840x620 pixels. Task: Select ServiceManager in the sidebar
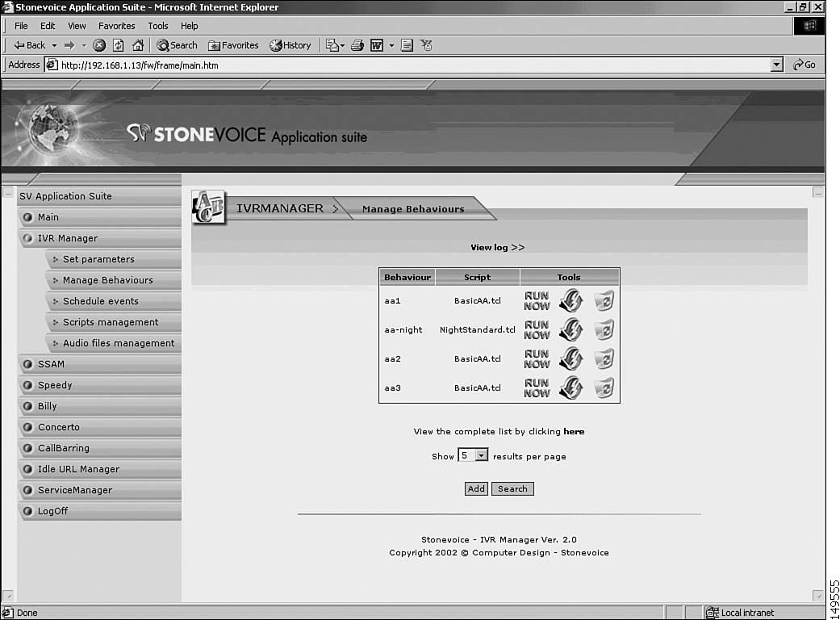click(99, 490)
